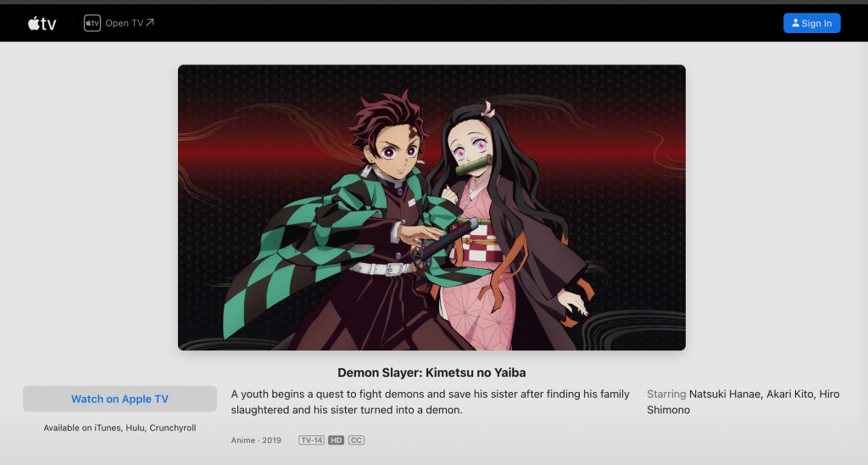Viewport: 868px width, 465px height.
Task: Click the Anime · 2019 genre label
Action: click(256, 440)
